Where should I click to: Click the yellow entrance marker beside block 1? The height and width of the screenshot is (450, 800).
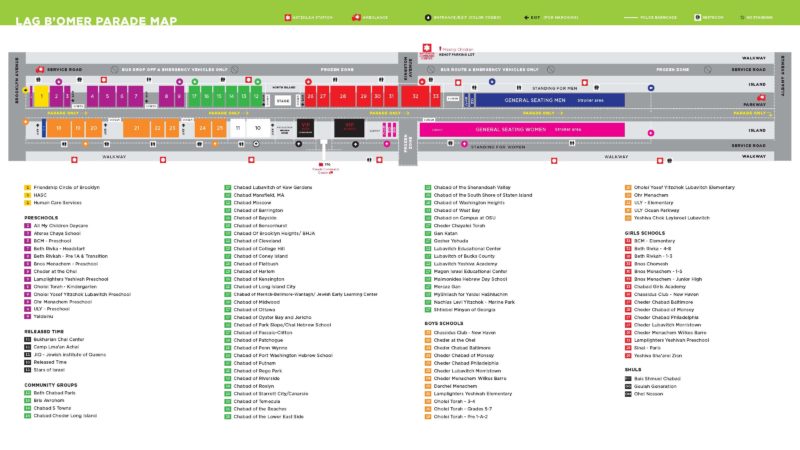tap(26, 90)
